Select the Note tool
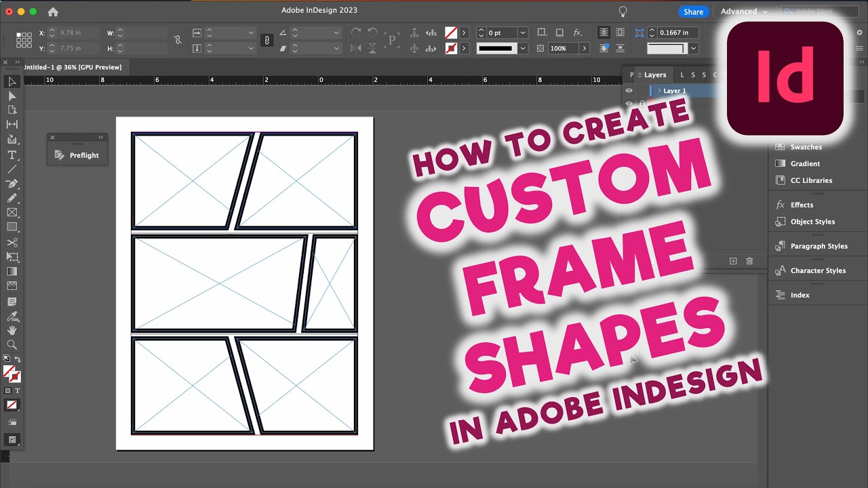Viewport: 868px width, 488px height. coord(12,302)
